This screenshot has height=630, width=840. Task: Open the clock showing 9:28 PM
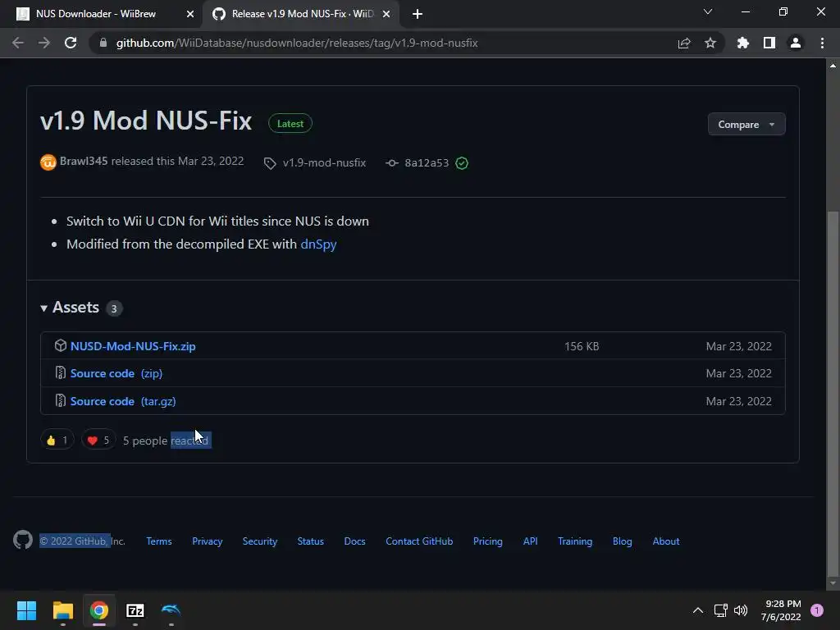point(781,610)
